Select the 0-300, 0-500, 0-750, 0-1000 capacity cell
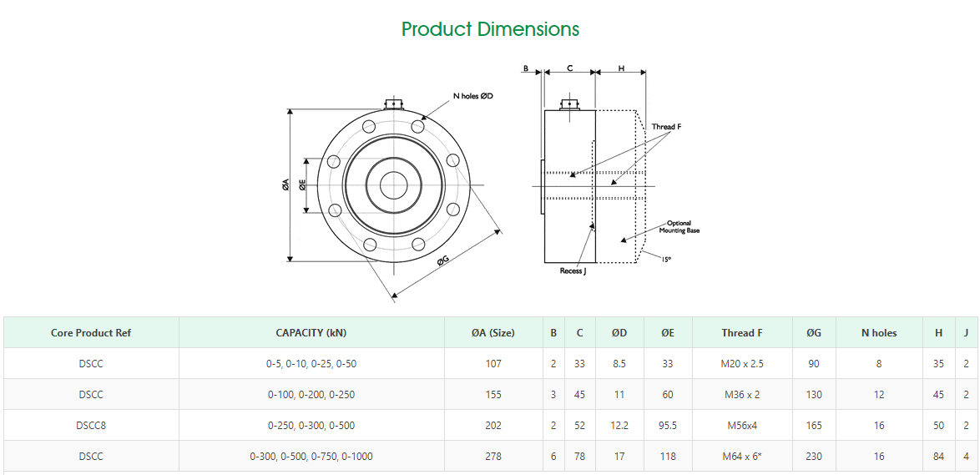 click(311, 456)
